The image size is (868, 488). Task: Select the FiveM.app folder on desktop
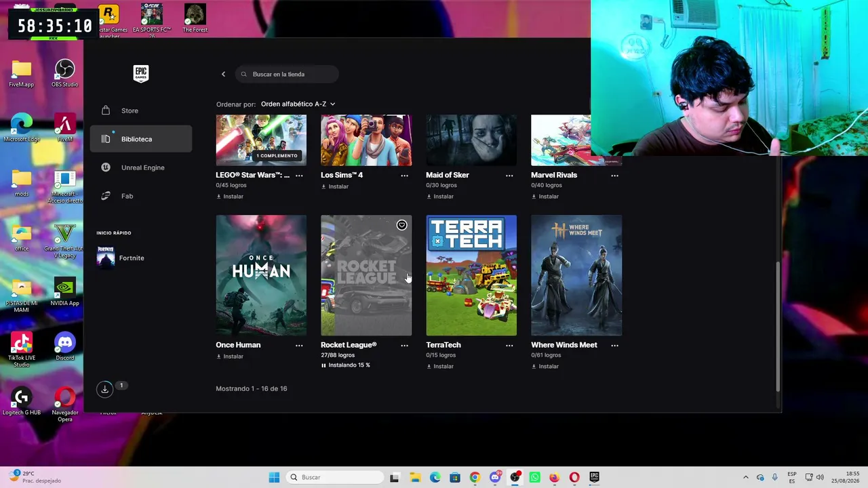click(x=21, y=73)
